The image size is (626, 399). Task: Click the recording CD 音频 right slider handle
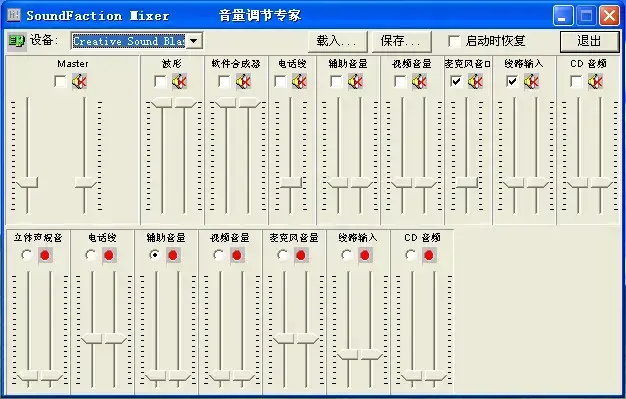(435, 375)
